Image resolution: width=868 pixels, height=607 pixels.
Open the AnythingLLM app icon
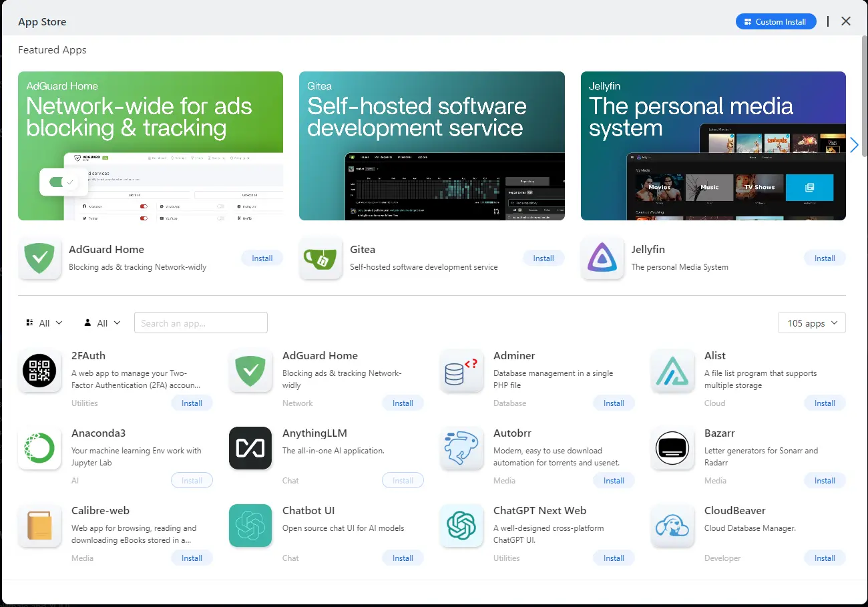point(250,448)
